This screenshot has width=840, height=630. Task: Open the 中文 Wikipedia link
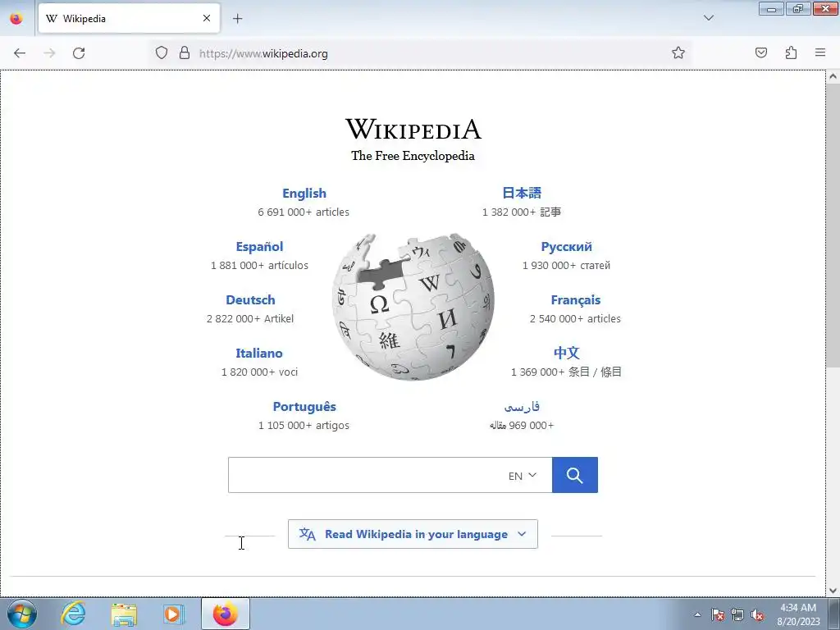click(566, 353)
